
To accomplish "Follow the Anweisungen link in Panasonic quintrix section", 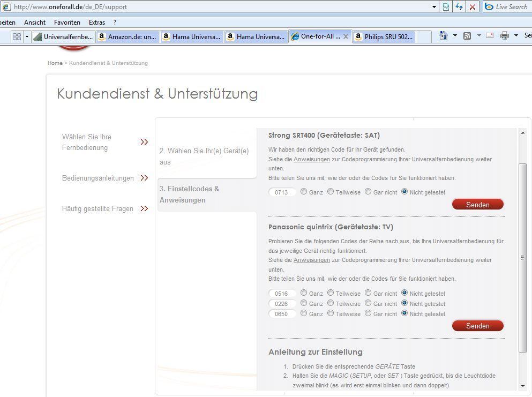I will click(311, 260).
